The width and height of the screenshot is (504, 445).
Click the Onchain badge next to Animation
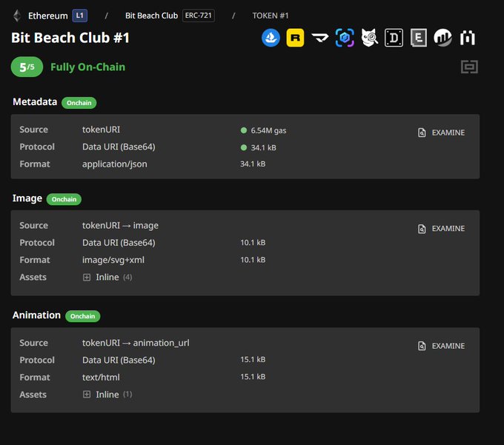[82, 316]
